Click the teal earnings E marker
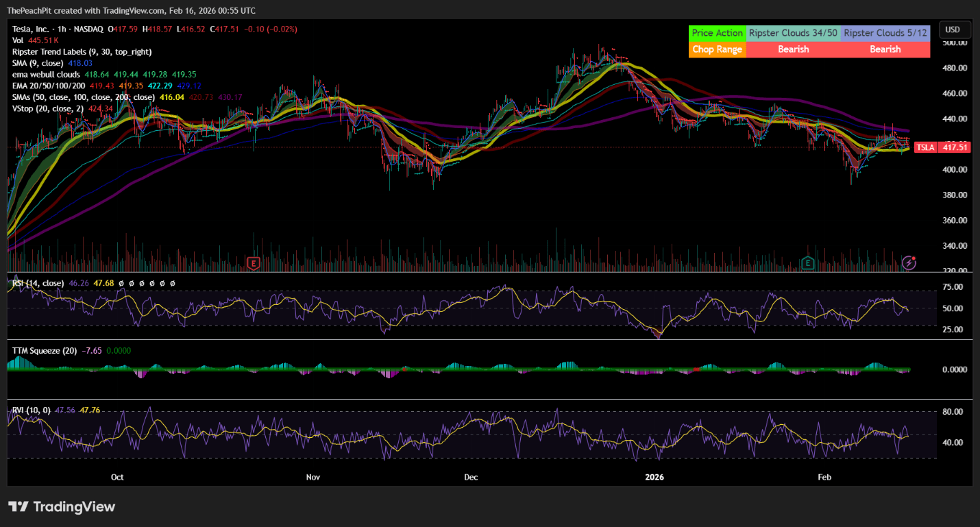The width and height of the screenshot is (980, 527). click(808, 262)
